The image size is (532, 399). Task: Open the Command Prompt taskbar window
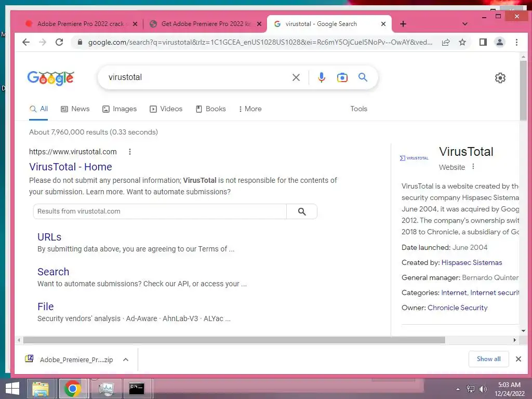pyautogui.click(x=137, y=389)
